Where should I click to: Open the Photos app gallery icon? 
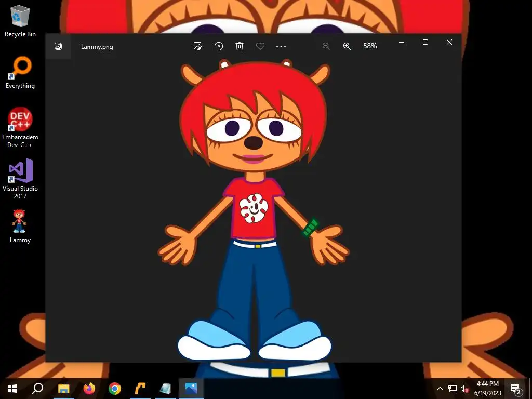(58, 46)
